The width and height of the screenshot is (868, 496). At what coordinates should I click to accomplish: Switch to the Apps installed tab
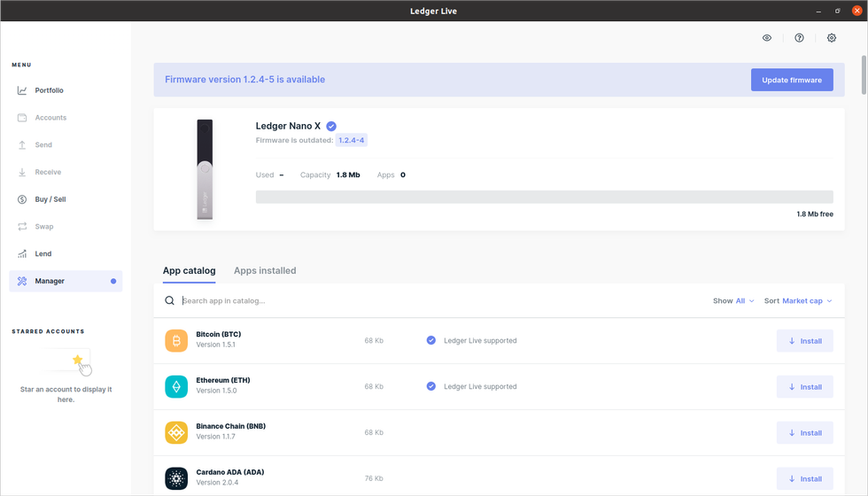(265, 270)
